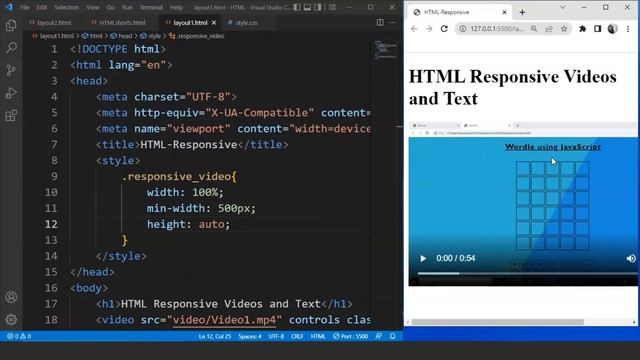Image resolution: width=640 pixels, height=360 pixels.
Task: Open the File menu
Action: point(24,7)
